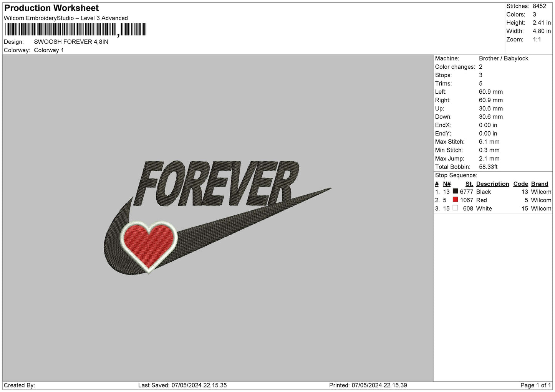Click the 'Red' description in stop 2
This screenshot has height=392, width=555.
coord(482,200)
